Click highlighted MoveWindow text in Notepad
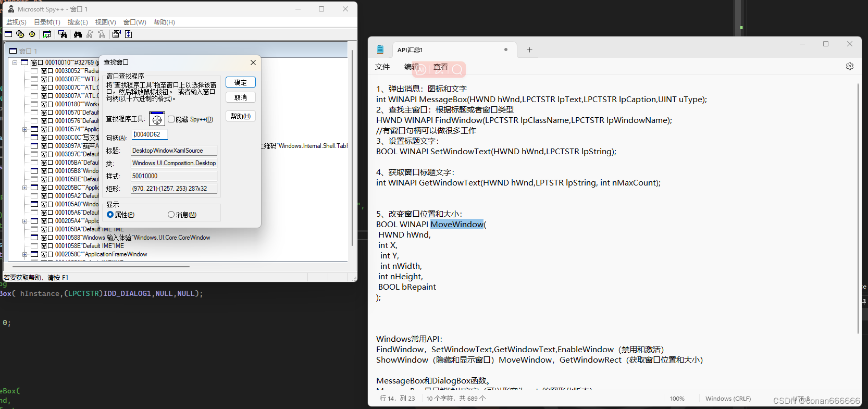This screenshot has width=868, height=409. 457,225
